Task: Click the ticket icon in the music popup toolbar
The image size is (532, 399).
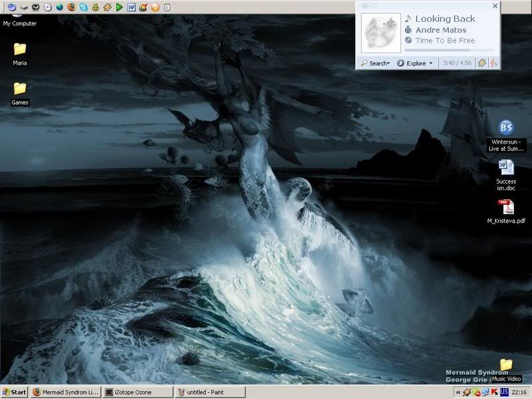Action: click(481, 63)
